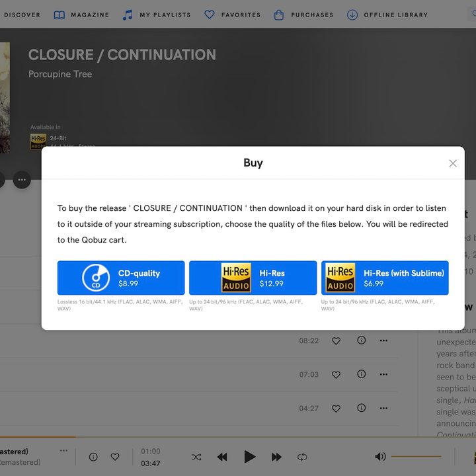Favorite the 04:27 track
Image resolution: width=476 pixels, height=476 pixels.
pyautogui.click(x=336, y=409)
